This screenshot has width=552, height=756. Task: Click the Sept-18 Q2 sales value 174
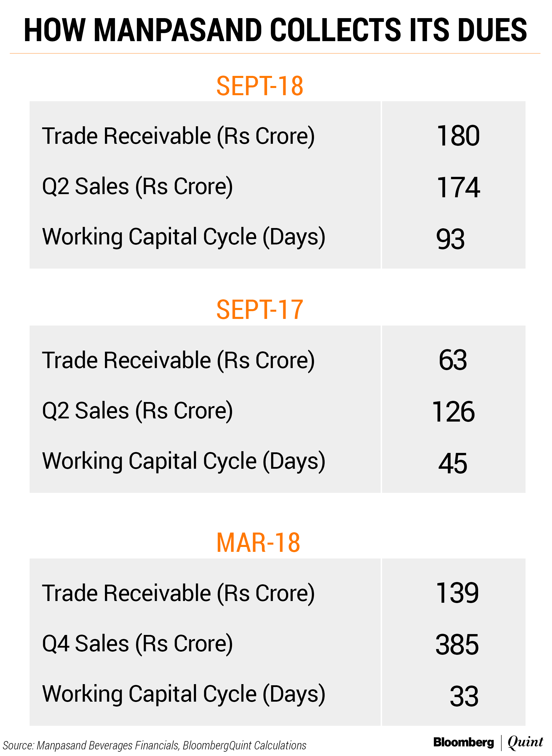458,187
